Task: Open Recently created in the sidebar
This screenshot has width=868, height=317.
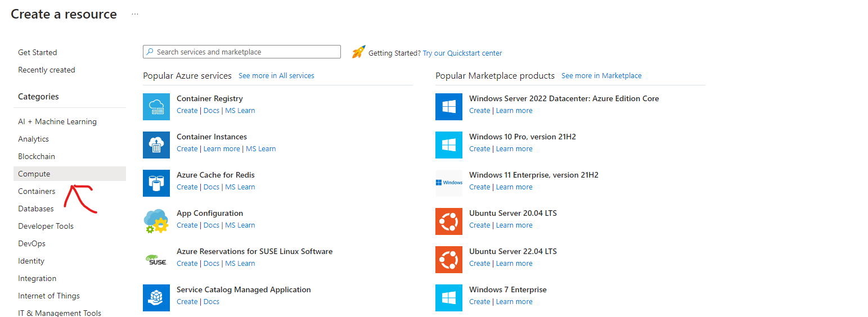Action: click(x=47, y=70)
